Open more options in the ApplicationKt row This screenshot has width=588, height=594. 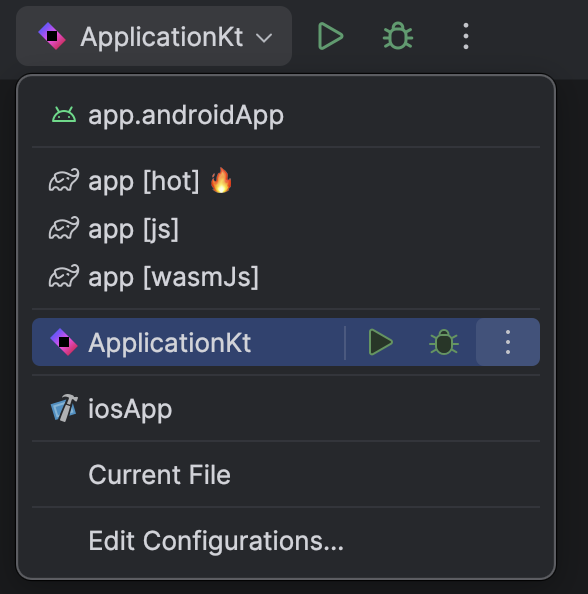click(508, 342)
